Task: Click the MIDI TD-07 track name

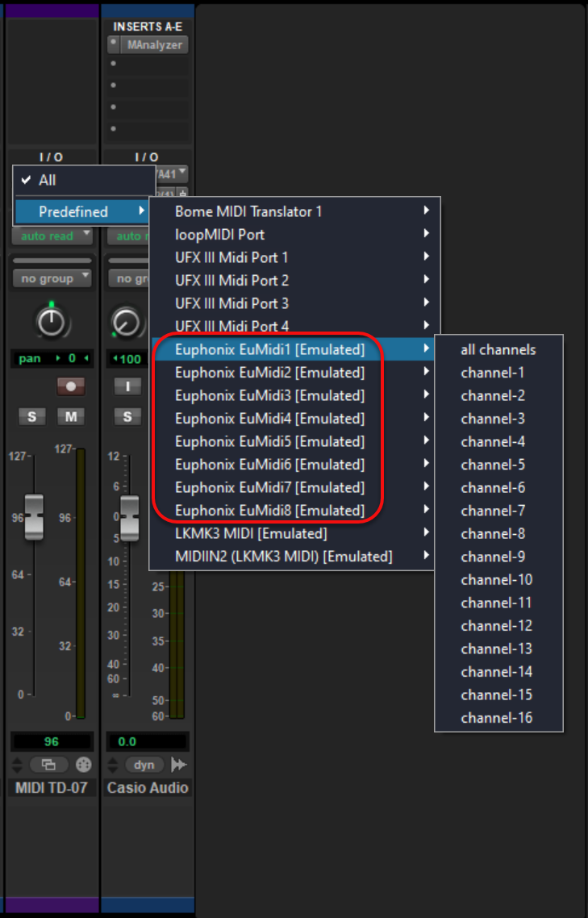Action: coord(52,788)
